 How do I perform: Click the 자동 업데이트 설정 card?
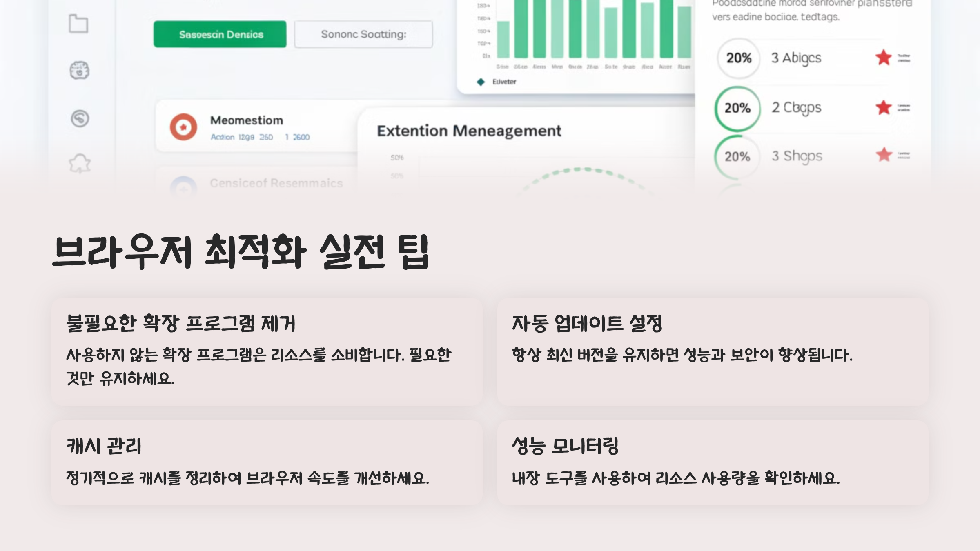pos(713,351)
